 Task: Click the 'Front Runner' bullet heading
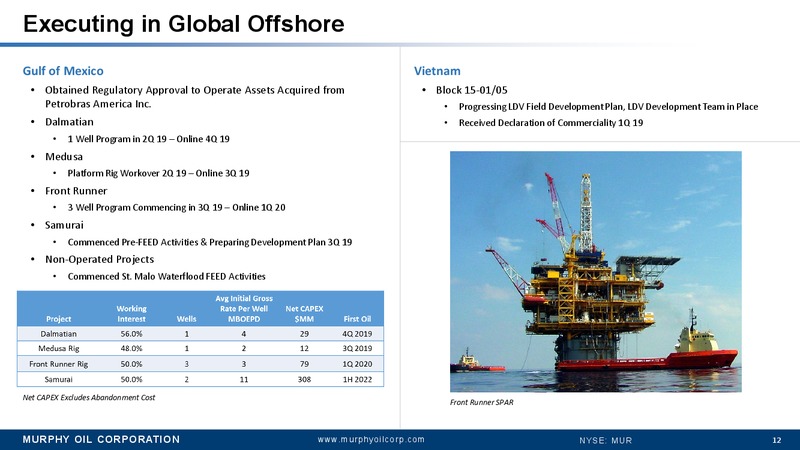(76, 191)
